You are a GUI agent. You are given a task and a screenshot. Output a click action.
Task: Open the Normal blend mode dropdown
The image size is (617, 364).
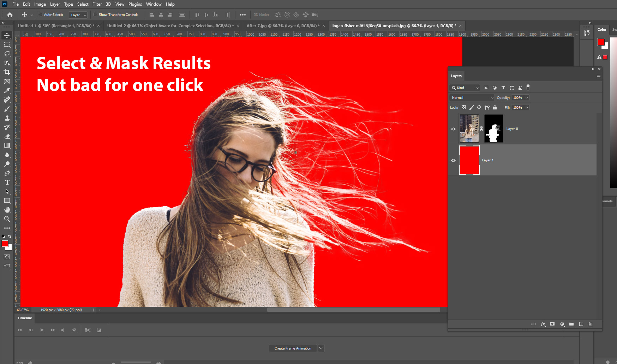[472, 98]
